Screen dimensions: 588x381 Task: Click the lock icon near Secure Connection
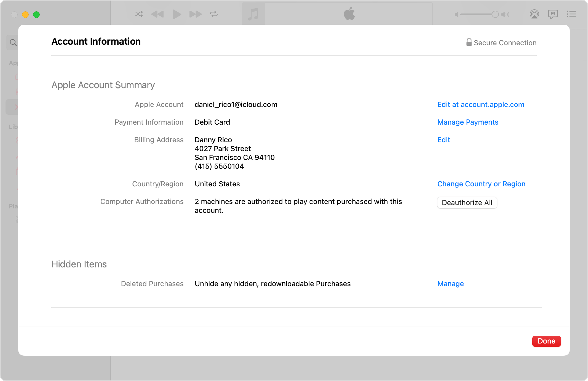point(468,42)
